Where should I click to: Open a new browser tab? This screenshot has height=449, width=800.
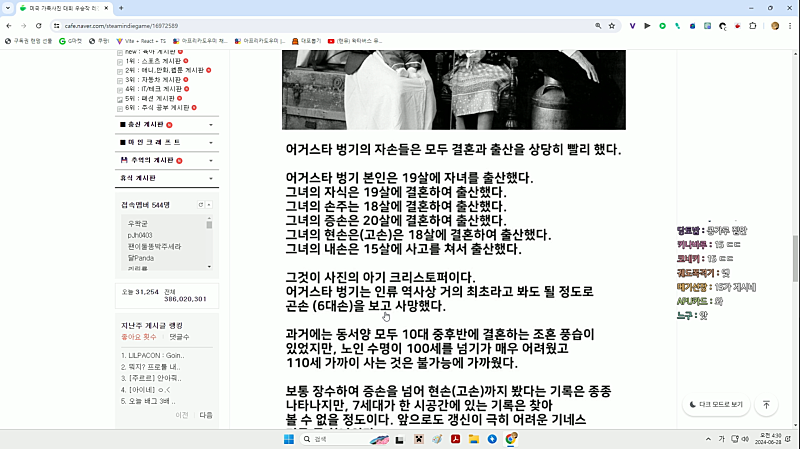pos(121,8)
